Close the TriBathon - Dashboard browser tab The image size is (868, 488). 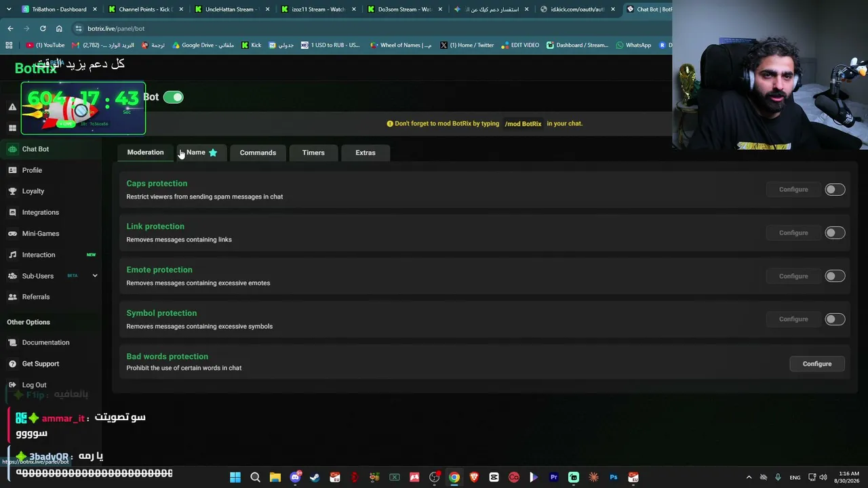tap(94, 9)
